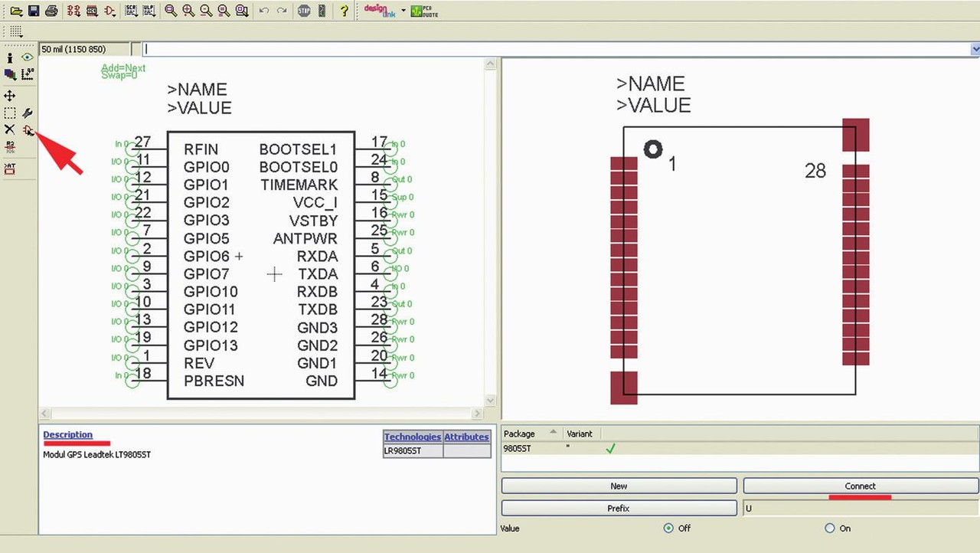Image resolution: width=980 pixels, height=553 pixels.
Task: Set Value option to On
Action: (830, 528)
